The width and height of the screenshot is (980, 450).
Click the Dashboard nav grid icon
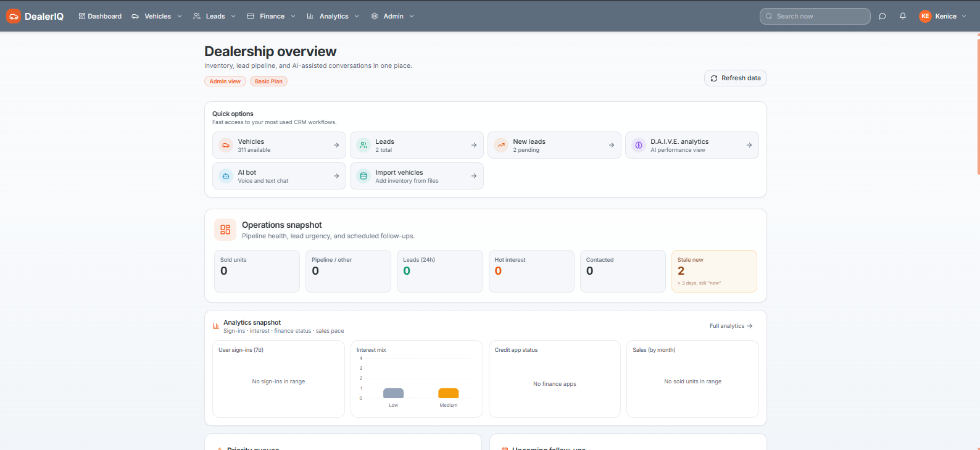(x=82, y=16)
